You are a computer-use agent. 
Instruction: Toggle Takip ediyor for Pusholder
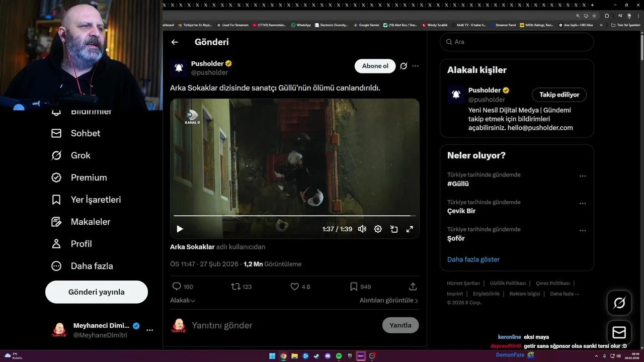(559, 95)
